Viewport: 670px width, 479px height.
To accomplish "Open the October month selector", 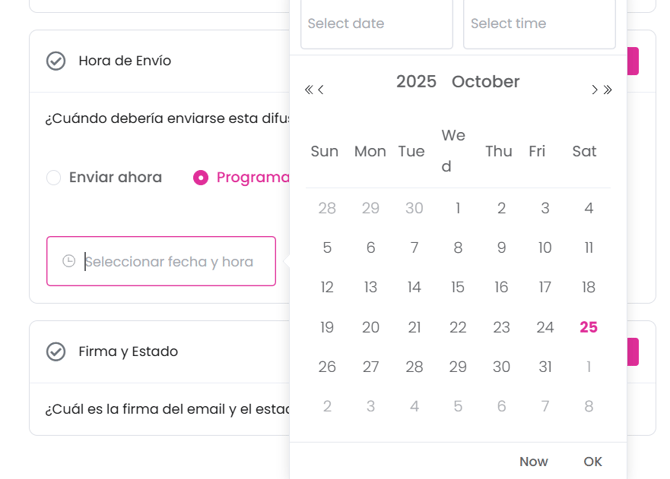I will (485, 82).
